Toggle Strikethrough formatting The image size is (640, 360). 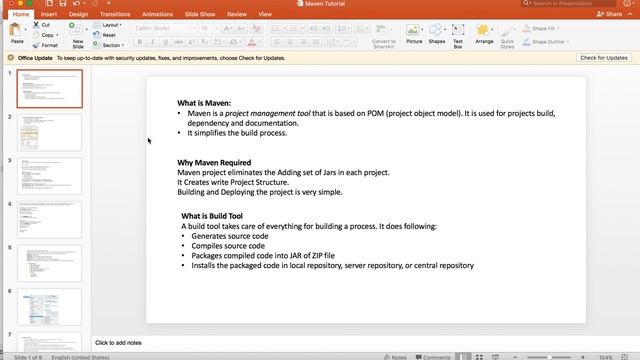[x=178, y=42]
